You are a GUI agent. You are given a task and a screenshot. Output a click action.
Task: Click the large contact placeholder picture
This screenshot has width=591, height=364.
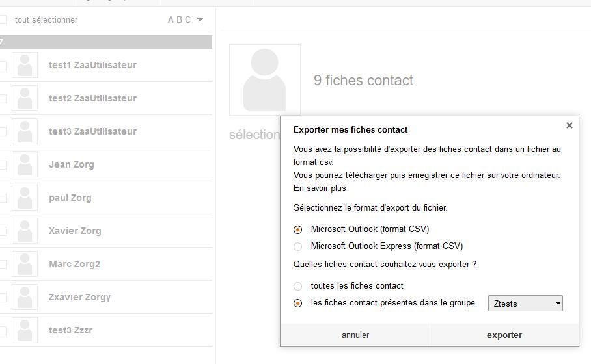pyautogui.click(x=265, y=80)
